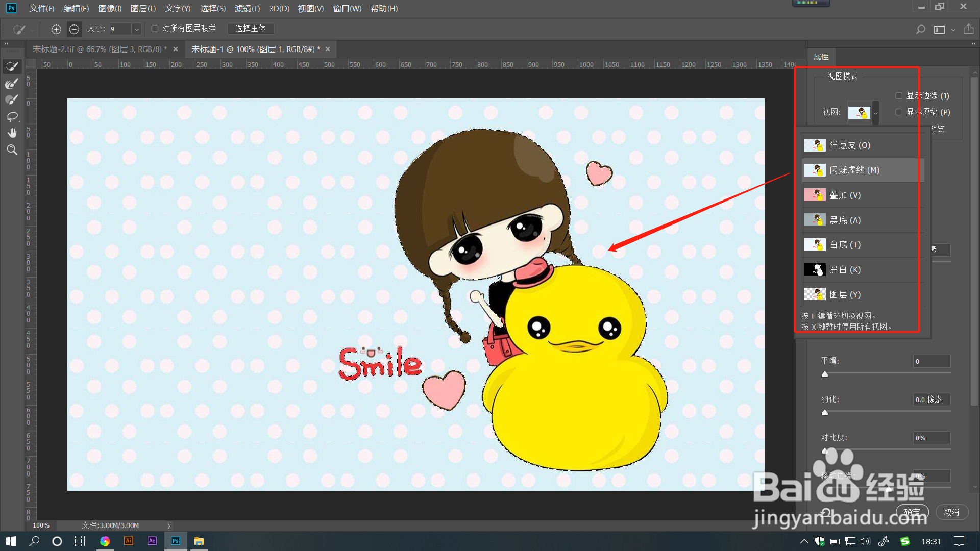This screenshot has width=980, height=551.
Task: Open the 滤镜(T) menu
Action: [247, 8]
